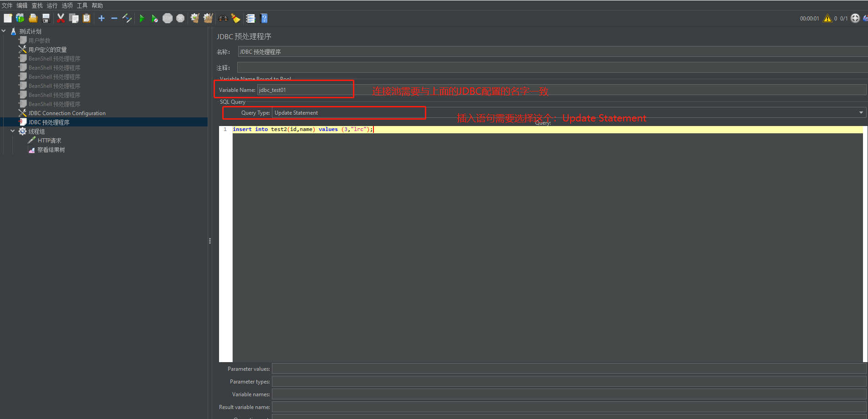This screenshot has height=419, width=868.
Task: Click the 00:00:01 elapsed time text
Action: (809, 19)
